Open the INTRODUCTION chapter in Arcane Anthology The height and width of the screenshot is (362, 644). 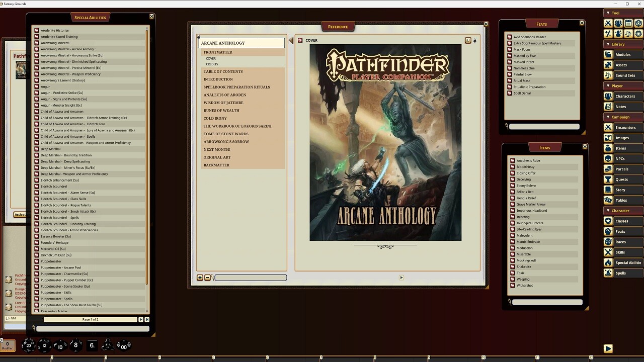point(218,79)
